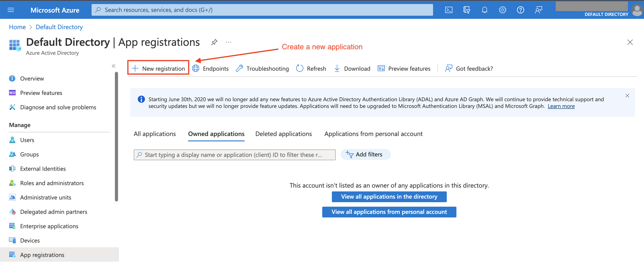The image size is (644, 263).
Task: Click View all applications from personal account
Action: tap(389, 212)
